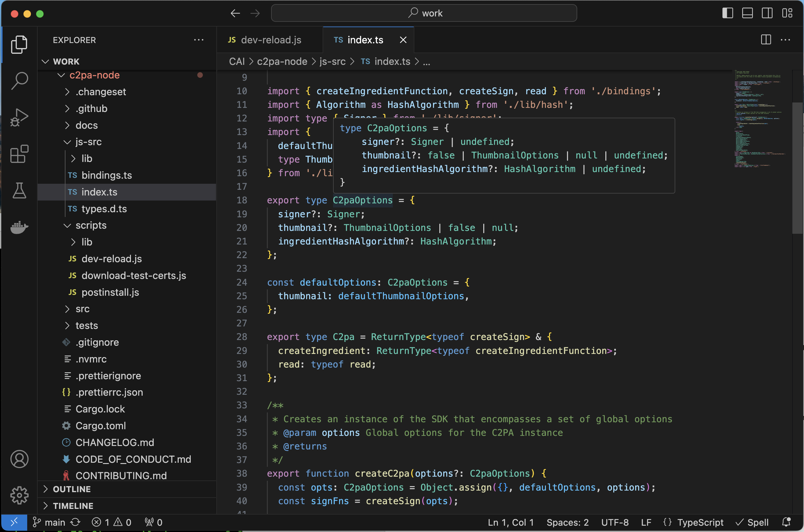Screen dimensions: 804x532
Task: Go back with the navigation arrow
Action: [235, 13]
